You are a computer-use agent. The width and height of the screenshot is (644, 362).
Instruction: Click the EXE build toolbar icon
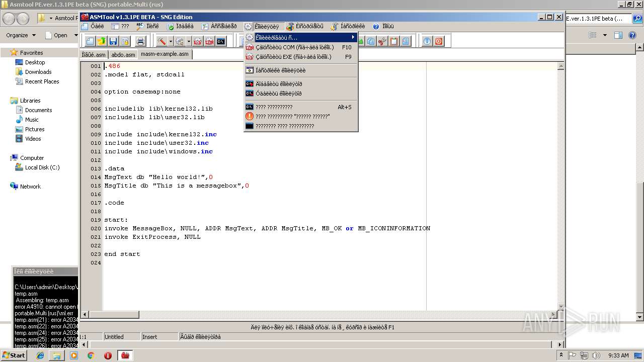(198, 41)
